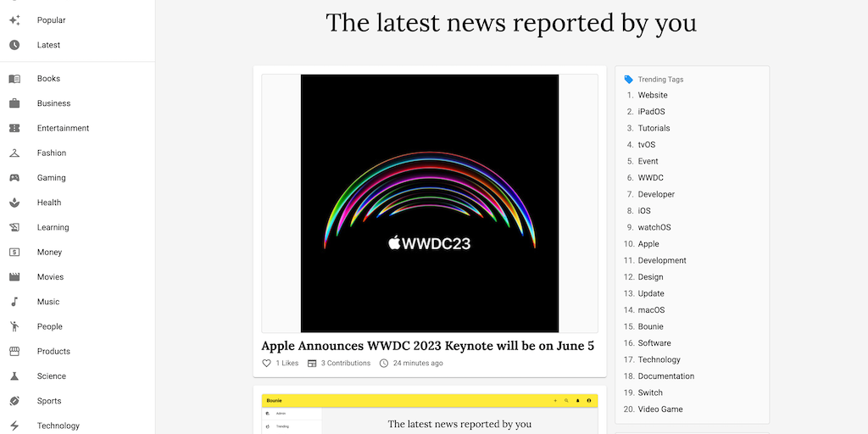The image size is (868, 434).
Task: Select the Tutorials trending tag
Action: [654, 128]
